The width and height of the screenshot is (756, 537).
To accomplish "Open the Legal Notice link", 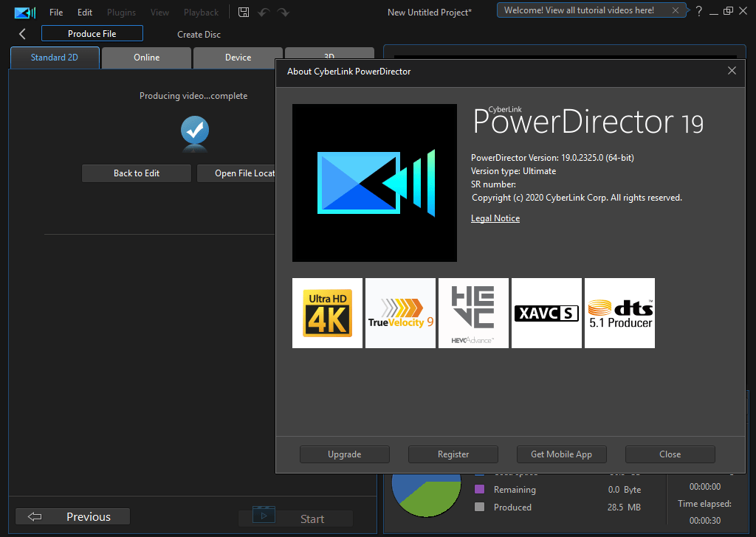I will 495,218.
